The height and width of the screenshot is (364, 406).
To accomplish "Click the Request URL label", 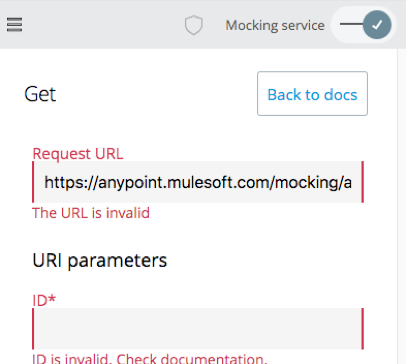I will click(78, 154).
